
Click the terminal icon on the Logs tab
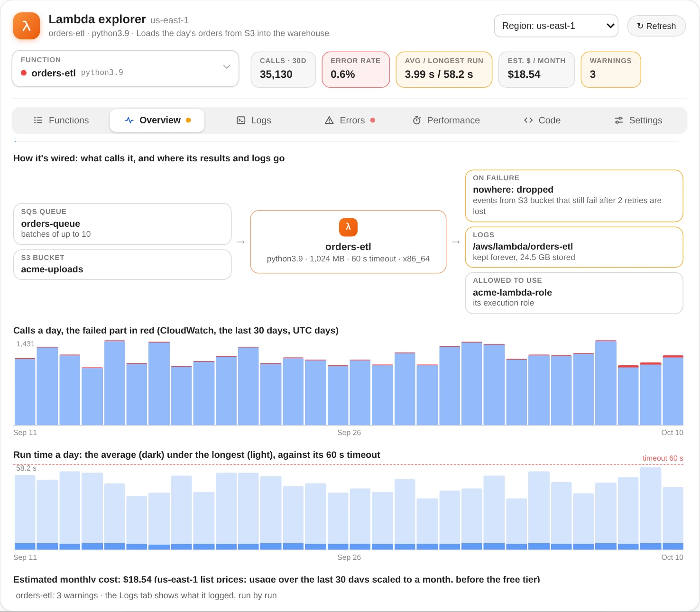(x=241, y=120)
